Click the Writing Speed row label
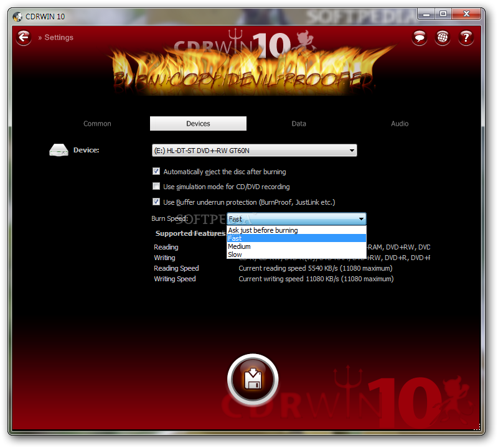The width and height of the screenshot is (498, 448). point(175,279)
